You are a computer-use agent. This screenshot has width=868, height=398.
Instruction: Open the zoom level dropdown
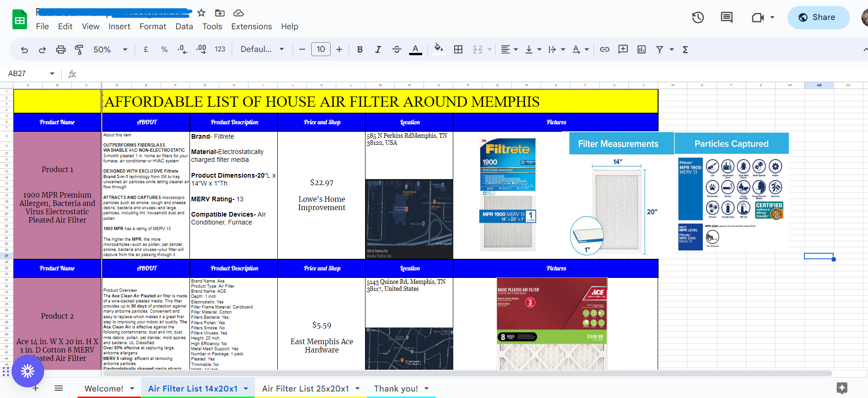tap(111, 50)
